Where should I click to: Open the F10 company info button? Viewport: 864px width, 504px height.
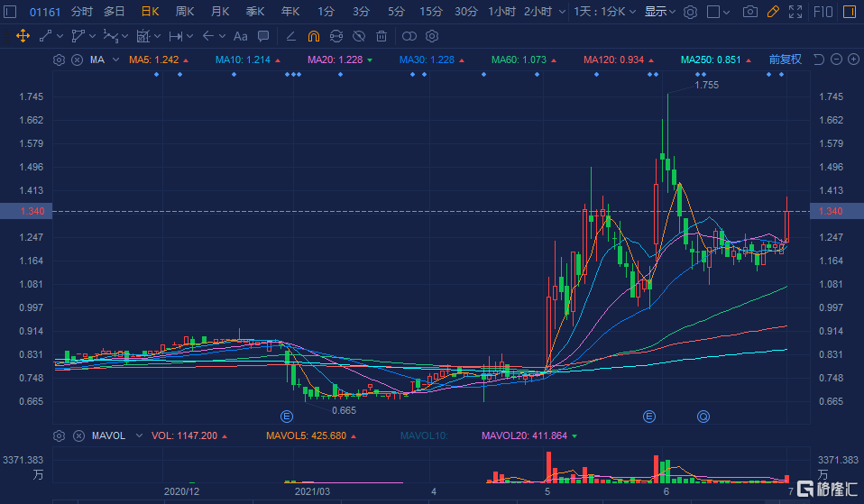823,12
